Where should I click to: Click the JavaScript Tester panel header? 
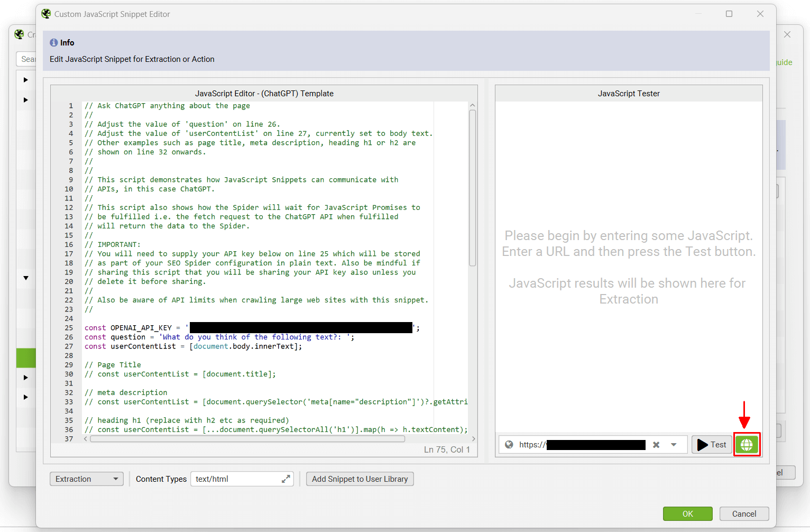[629, 94]
